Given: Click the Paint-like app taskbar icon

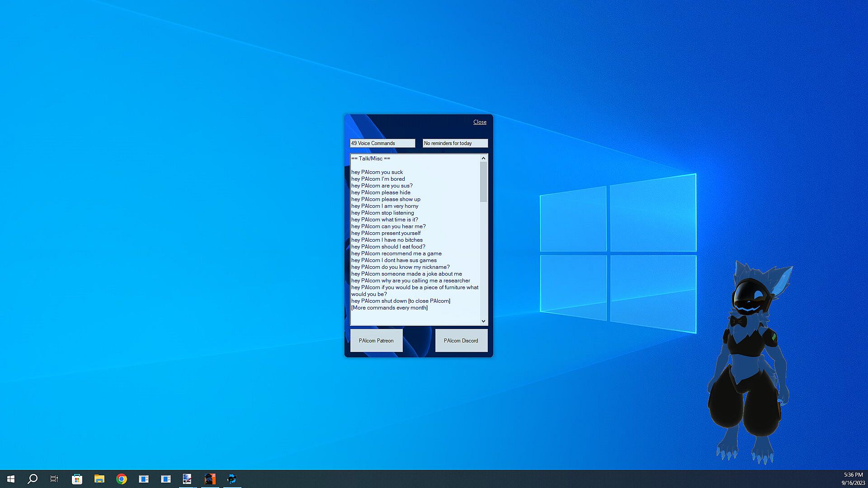Looking at the screenshot, I should 187,479.
